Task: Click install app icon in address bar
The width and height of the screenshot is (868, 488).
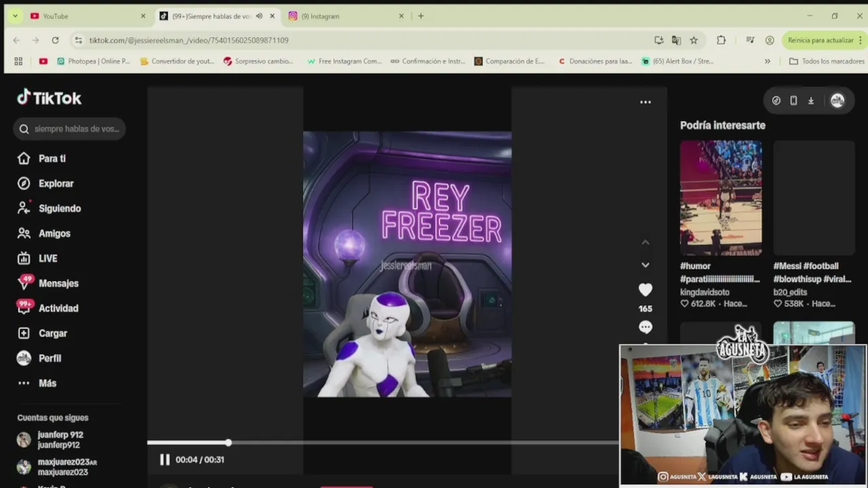Action: coord(658,41)
